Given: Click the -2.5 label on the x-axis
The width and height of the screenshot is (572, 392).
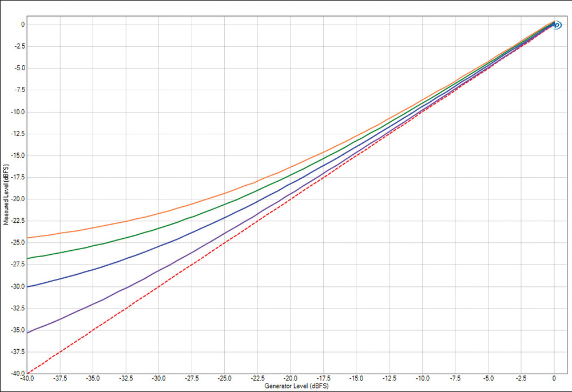Looking at the screenshot, I should pos(521,378).
